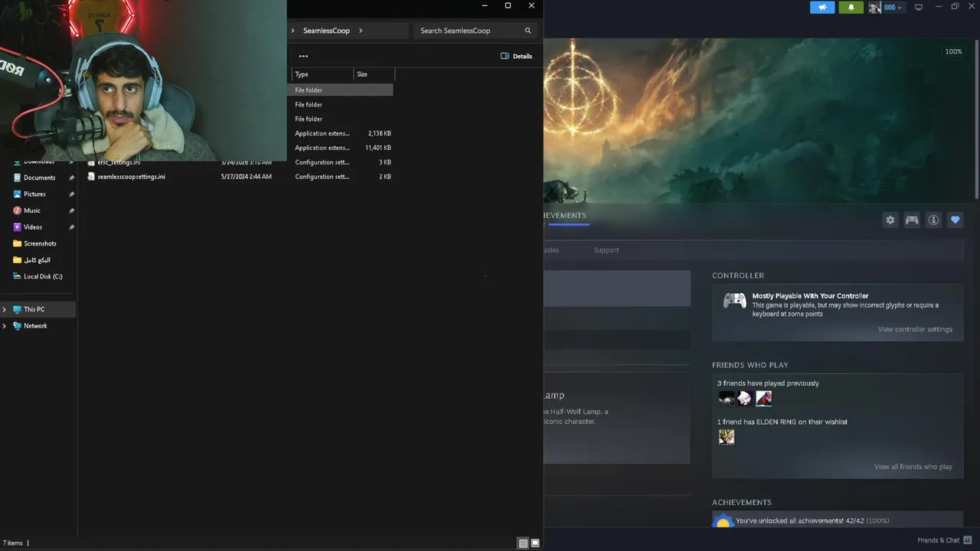This screenshot has height=551, width=980.
Task: Open Friends & Chat in Steam
Action: click(938, 540)
